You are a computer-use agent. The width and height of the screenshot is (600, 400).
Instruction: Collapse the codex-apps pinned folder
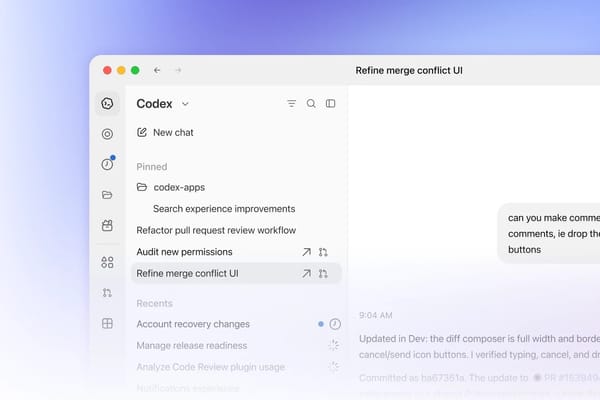(171, 187)
